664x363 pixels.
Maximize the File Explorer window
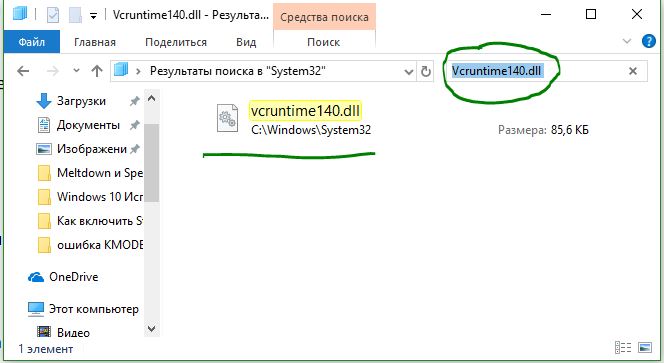(591, 14)
